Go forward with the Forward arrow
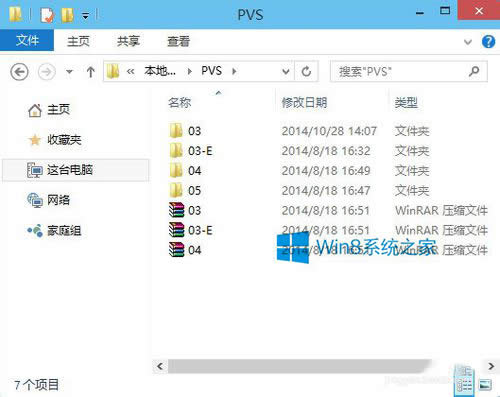Screen dimensions: 500x397 click(x=46, y=72)
